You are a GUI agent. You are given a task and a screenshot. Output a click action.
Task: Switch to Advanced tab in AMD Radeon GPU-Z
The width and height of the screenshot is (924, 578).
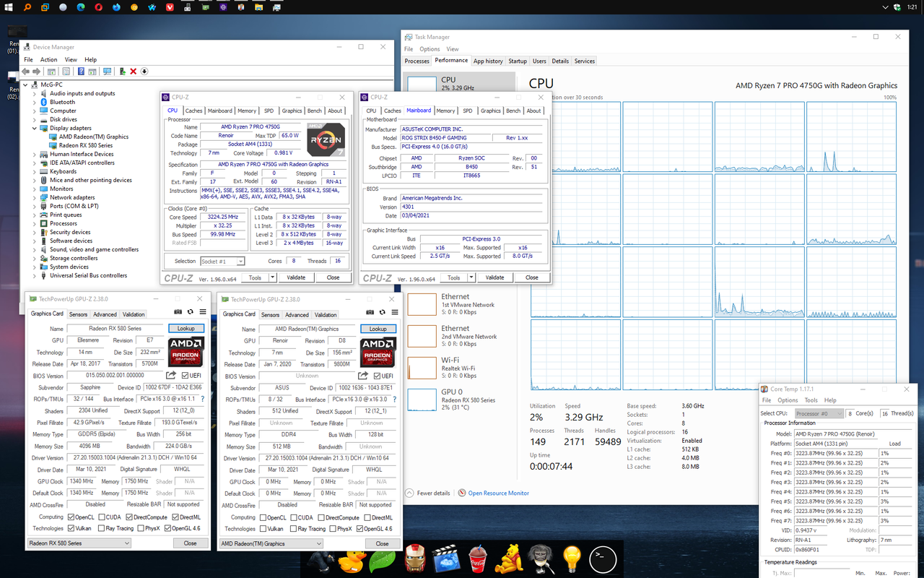tap(297, 314)
